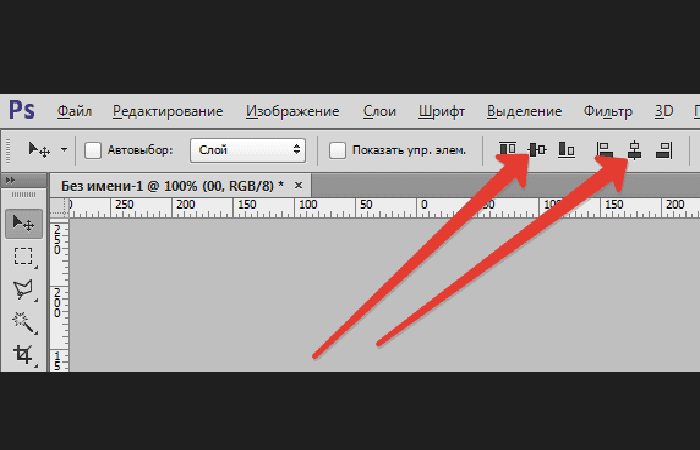Open the Move tool preset picker arrow

(x=64, y=150)
